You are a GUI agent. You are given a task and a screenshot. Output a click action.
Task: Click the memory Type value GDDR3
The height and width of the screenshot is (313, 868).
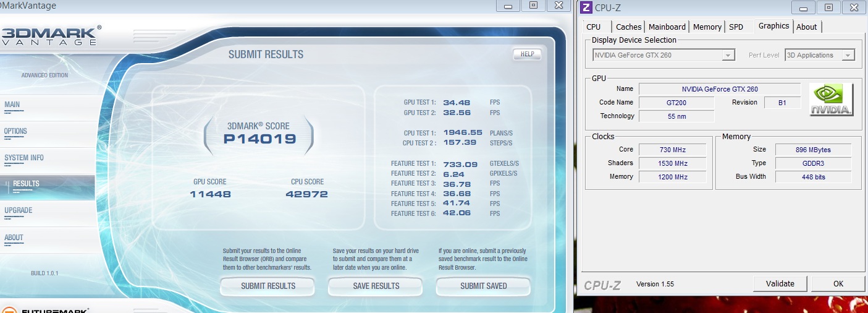pyautogui.click(x=814, y=163)
